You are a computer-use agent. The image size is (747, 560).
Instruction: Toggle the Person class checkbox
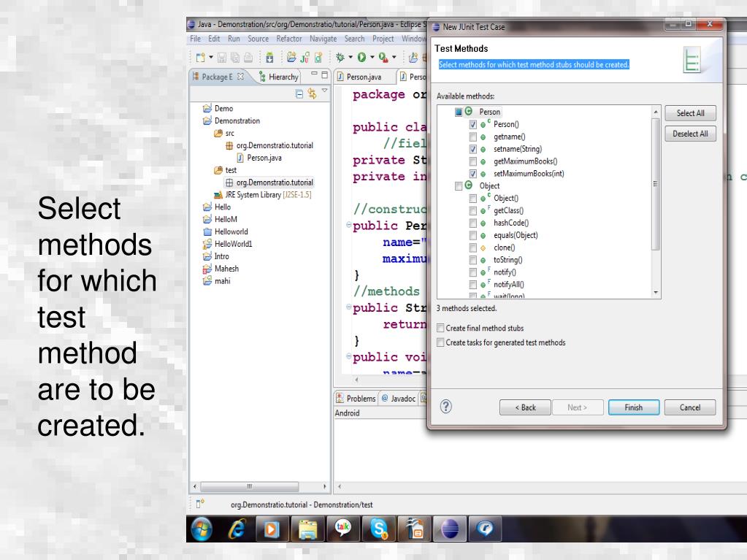pos(459,112)
